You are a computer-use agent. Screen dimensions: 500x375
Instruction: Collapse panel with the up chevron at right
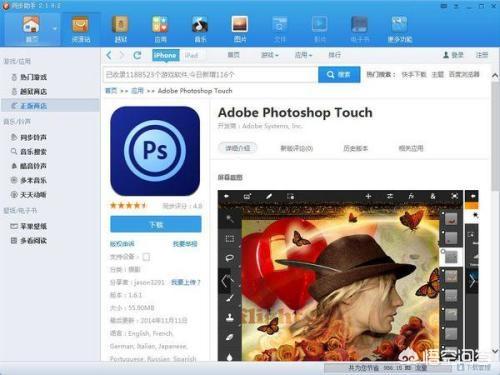point(495,76)
